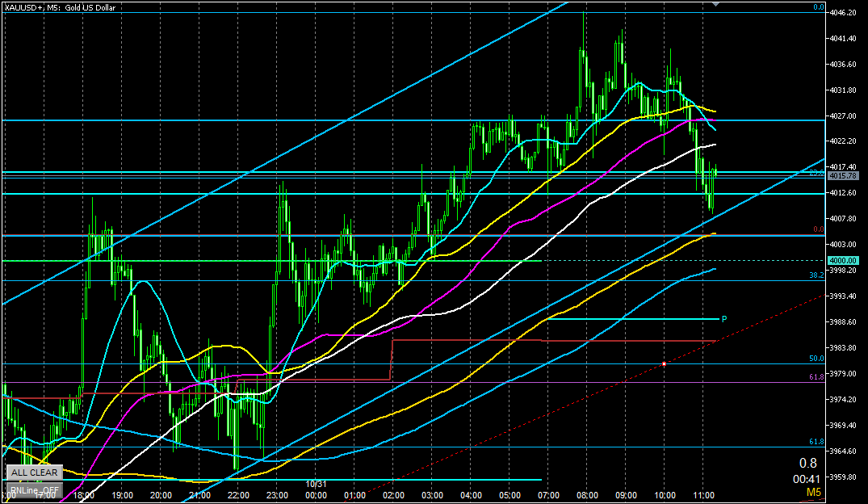The image size is (868, 504).
Task: Click the pivot 'P' label
Action: coord(724,319)
